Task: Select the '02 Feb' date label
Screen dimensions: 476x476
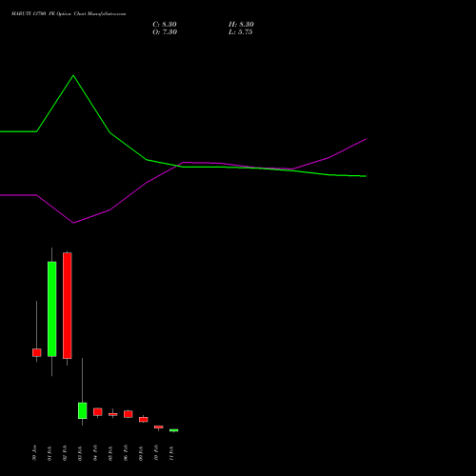Action: 65,453
